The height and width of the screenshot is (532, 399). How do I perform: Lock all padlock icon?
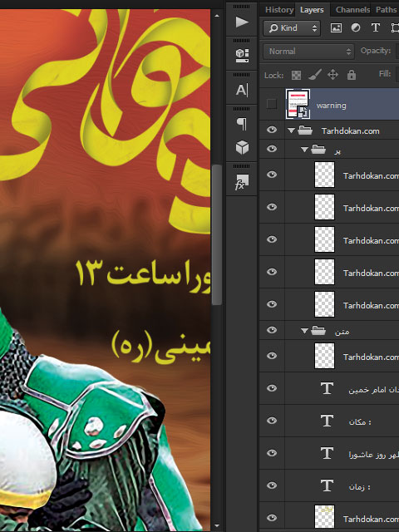click(352, 75)
